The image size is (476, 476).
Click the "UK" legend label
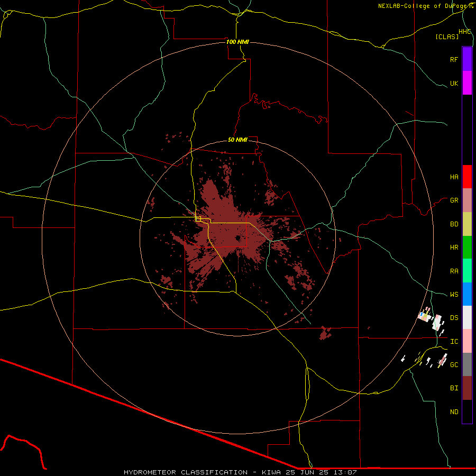(454, 83)
